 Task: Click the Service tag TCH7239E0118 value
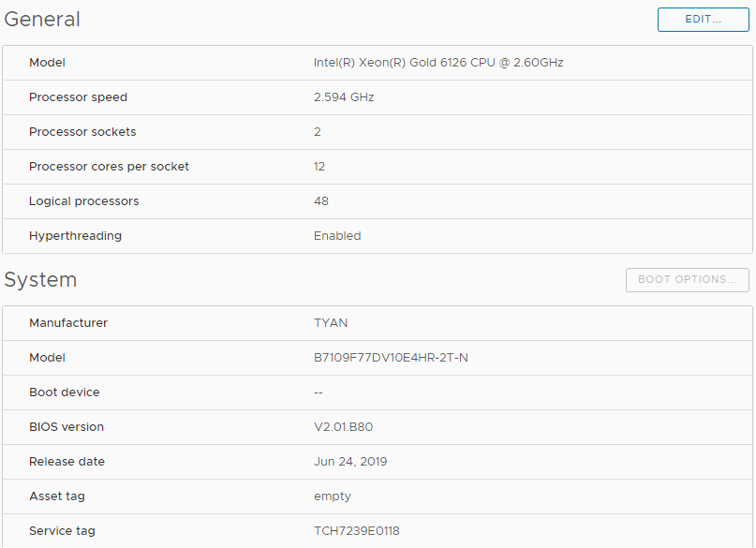click(357, 531)
